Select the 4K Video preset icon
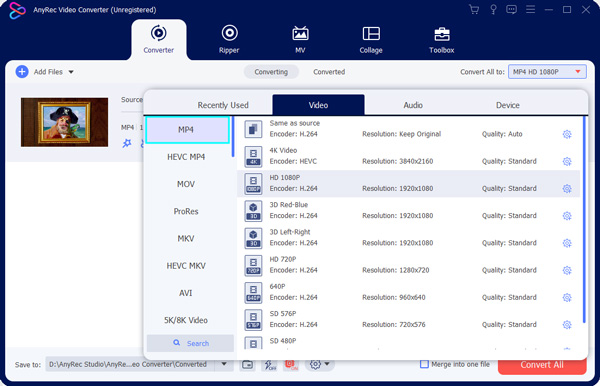Screen dimensions: 600x386 coord(253,156)
